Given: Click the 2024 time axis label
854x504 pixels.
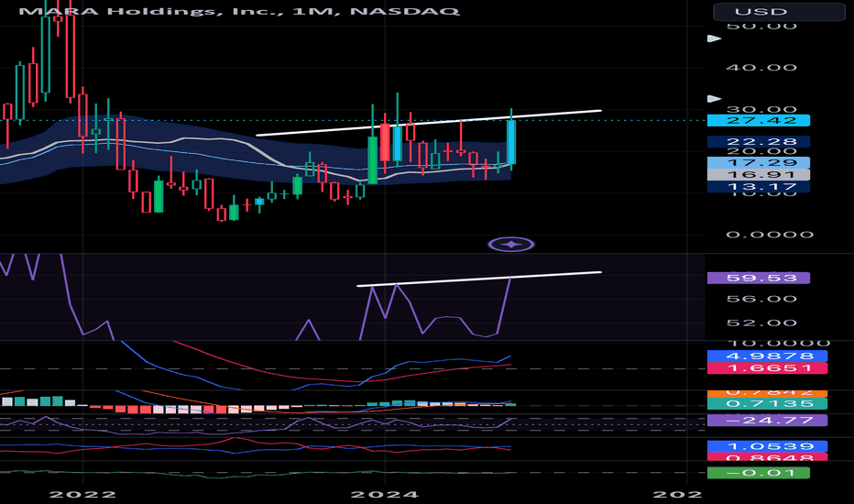Looking at the screenshot, I should (385, 494).
